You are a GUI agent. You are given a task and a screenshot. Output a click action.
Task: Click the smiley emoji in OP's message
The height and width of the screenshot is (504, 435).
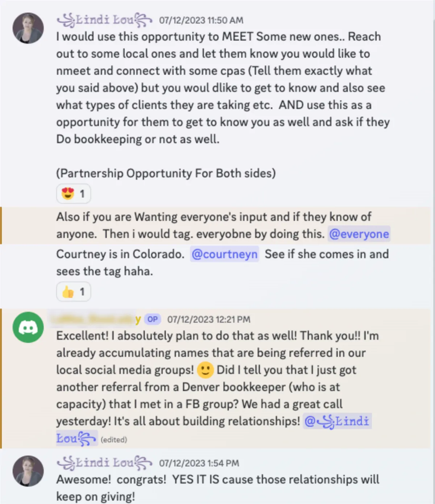[x=205, y=370]
